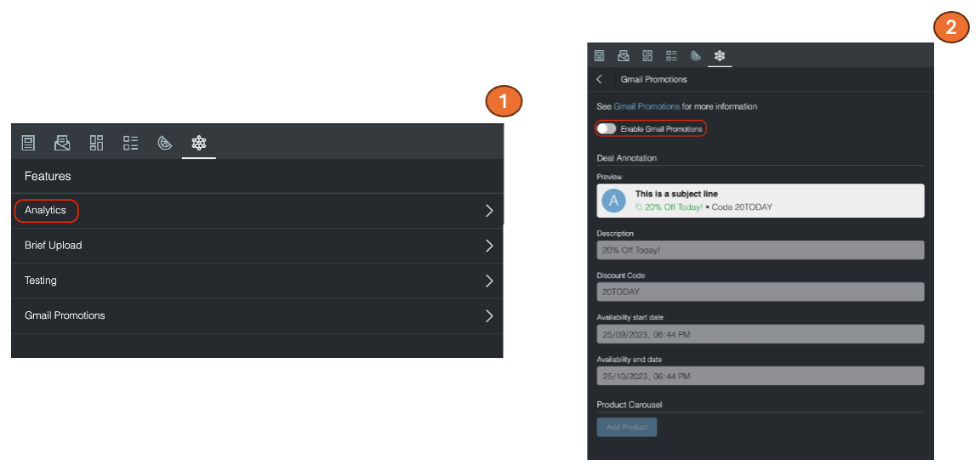This screenshot has height=471, width=980.
Task: Select the Testing item in the Features list
Action: 41,281
